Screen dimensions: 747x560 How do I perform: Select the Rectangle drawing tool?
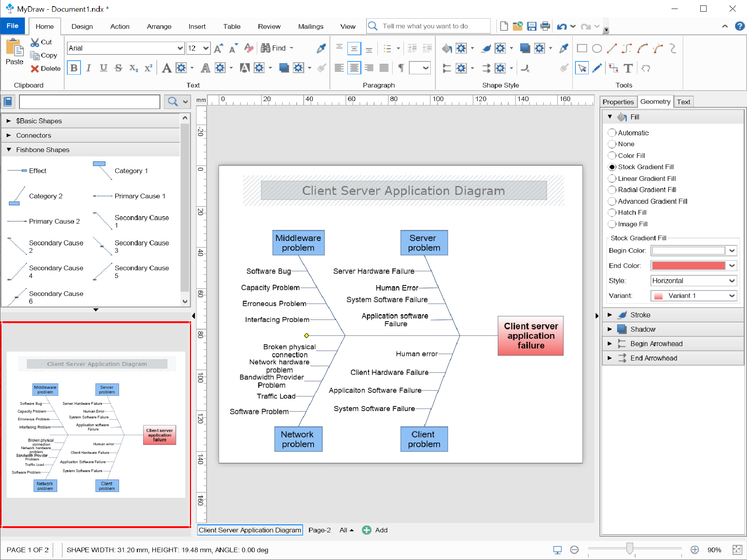coord(582,48)
